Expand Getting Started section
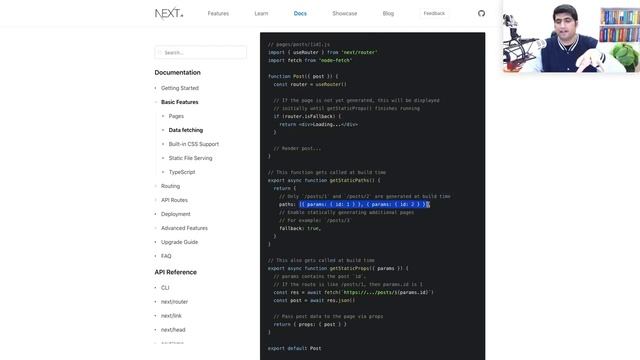 click(x=180, y=88)
